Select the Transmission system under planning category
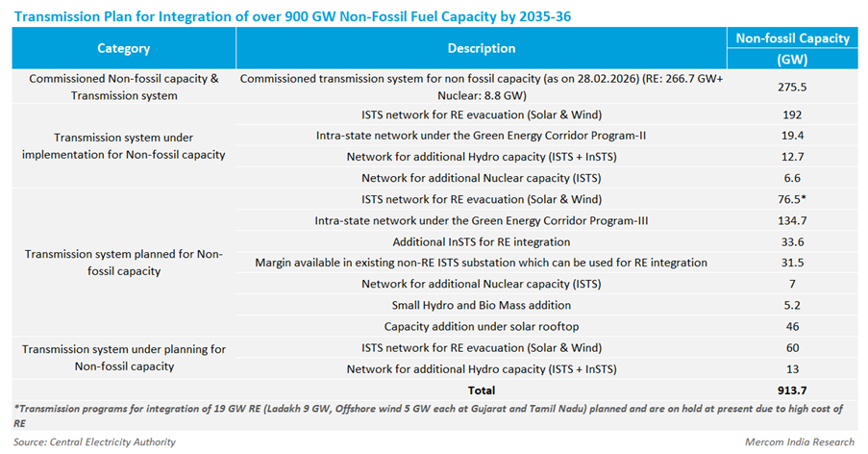The height and width of the screenshot is (454, 868). [x=123, y=358]
